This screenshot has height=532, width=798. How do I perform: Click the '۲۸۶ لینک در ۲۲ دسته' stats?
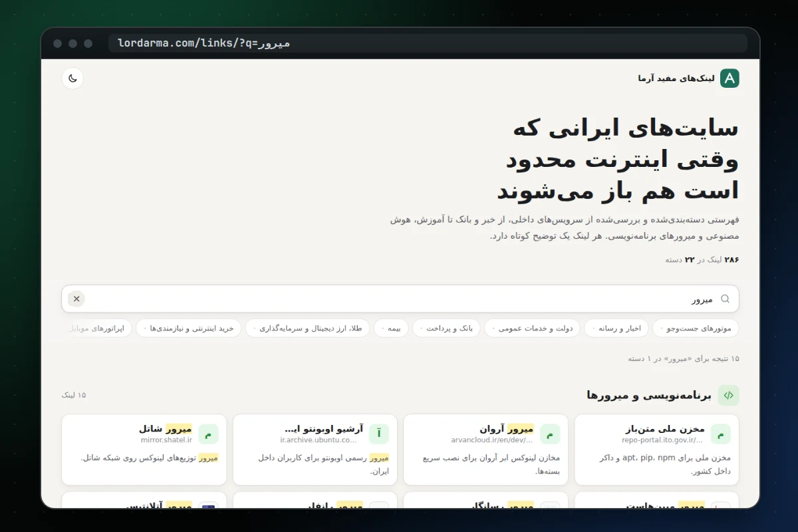click(x=702, y=259)
